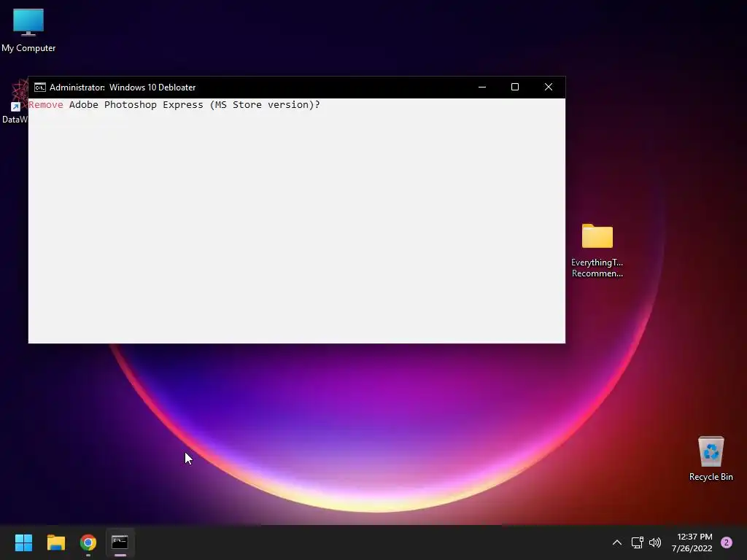Click "Adobe Photoshop Express" text in the console
The image size is (747, 560).
(x=136, y=105)
